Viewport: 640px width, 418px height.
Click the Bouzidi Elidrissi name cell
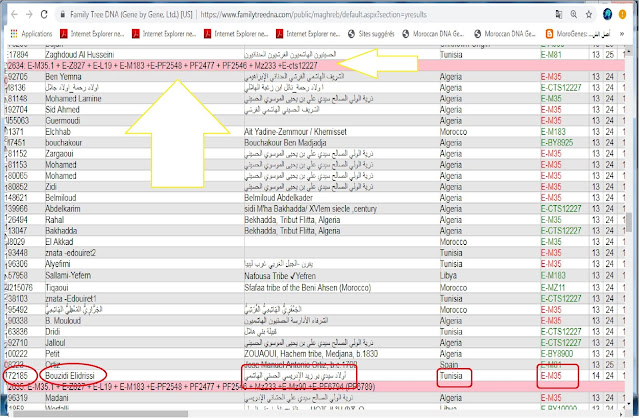(x=70, y=376)
